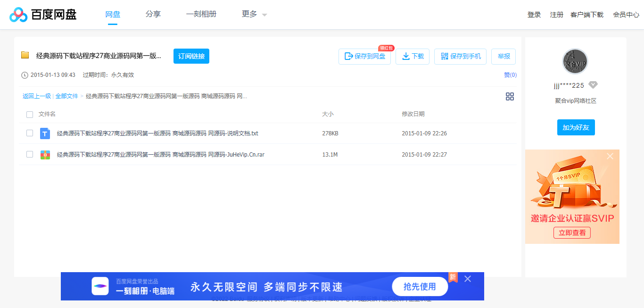The height and width of the screenshot is (308, 644).
Task: Click the 订阅链接 subscribe button
Action: click(191, 56)
